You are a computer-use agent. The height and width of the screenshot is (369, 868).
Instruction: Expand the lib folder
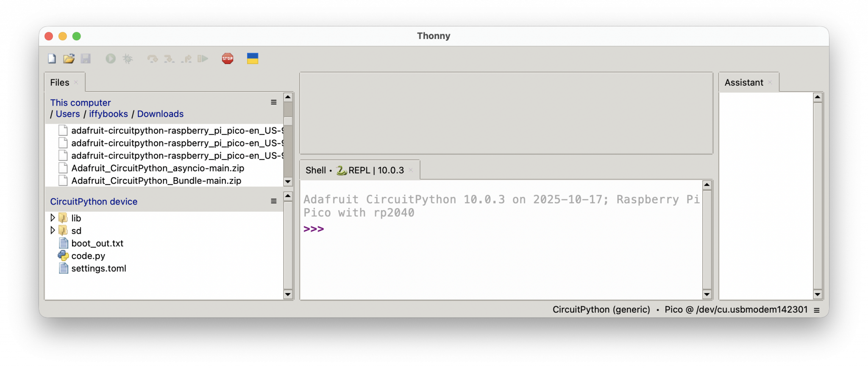tap(53, 218)
